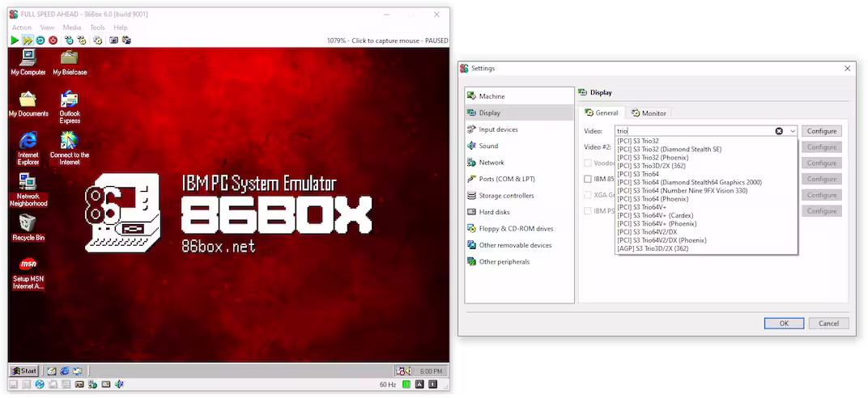Image resolution: width=868 pixels, height=398 pixels.
Task: Select Ports (COM & LPT) in Settings sidebar
Action: (519, 179)
